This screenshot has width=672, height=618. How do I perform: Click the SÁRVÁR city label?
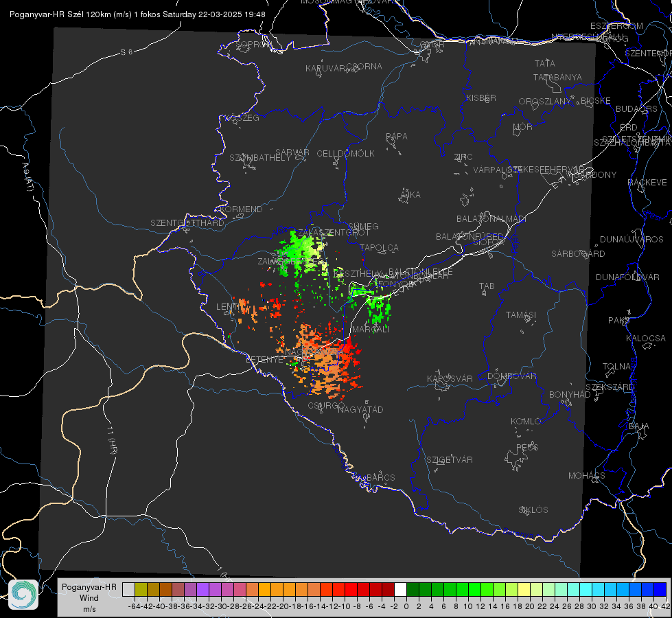(x=292, y=152)
